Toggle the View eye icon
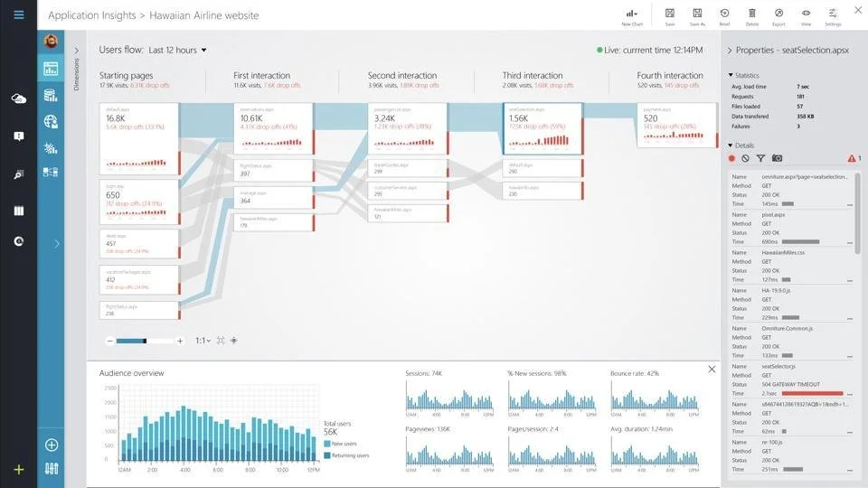868x488 pixels. coord(806,14)
